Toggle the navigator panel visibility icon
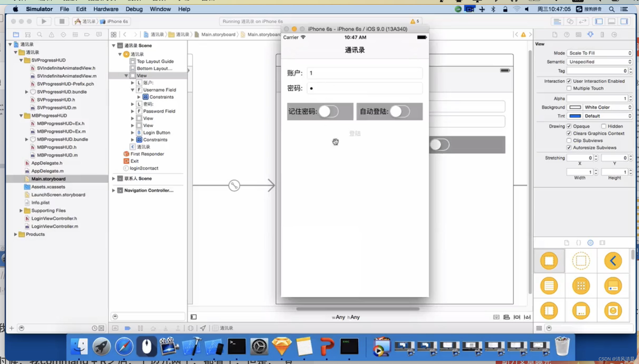The height and width of the screenshot is (364, 639). point(599,21)
